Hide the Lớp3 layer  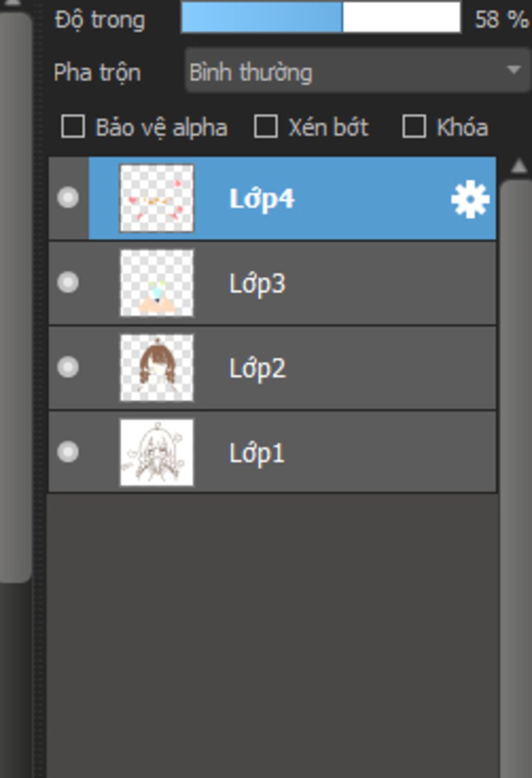(x=68, y=283)
